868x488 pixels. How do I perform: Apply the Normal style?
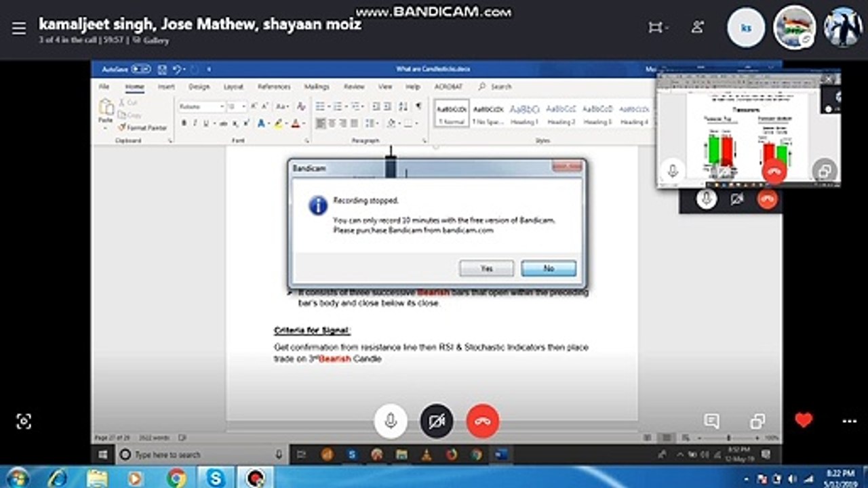click(x=451, y=113)
